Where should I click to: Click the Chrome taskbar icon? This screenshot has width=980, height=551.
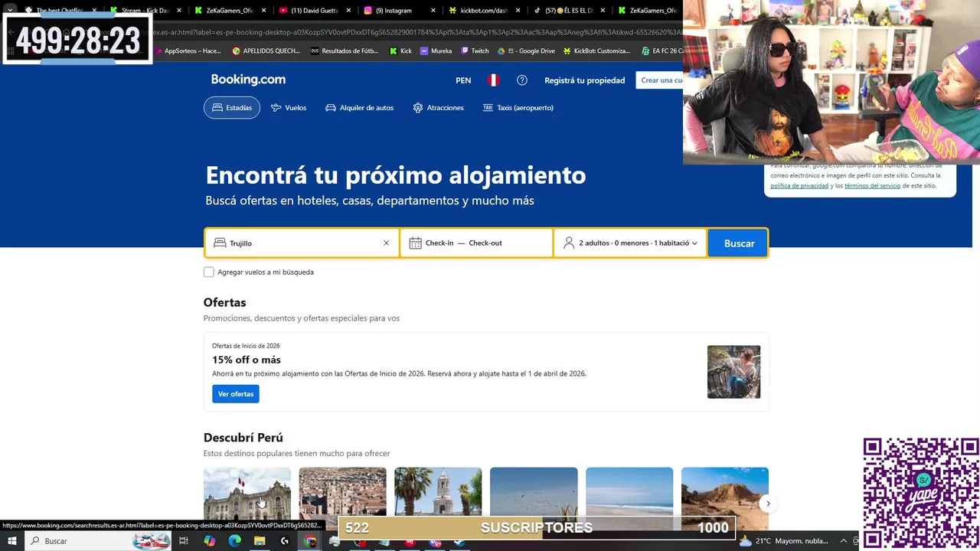[310, 541]
